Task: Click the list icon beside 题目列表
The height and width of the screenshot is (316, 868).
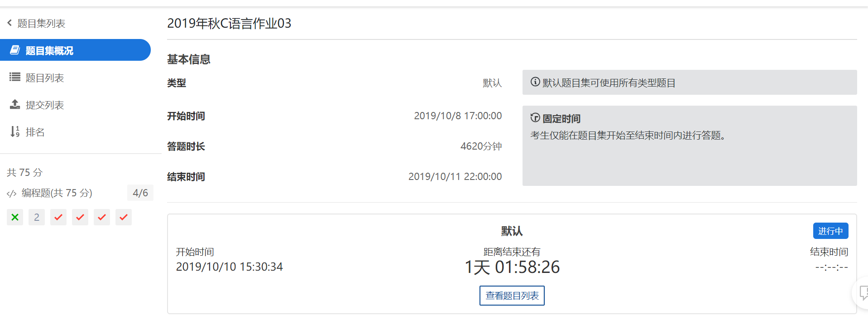Action: [x=15, y=77]
